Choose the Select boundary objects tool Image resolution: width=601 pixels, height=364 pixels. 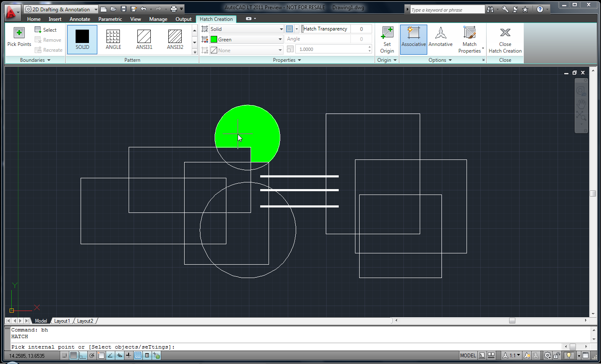tap(46, 30)
